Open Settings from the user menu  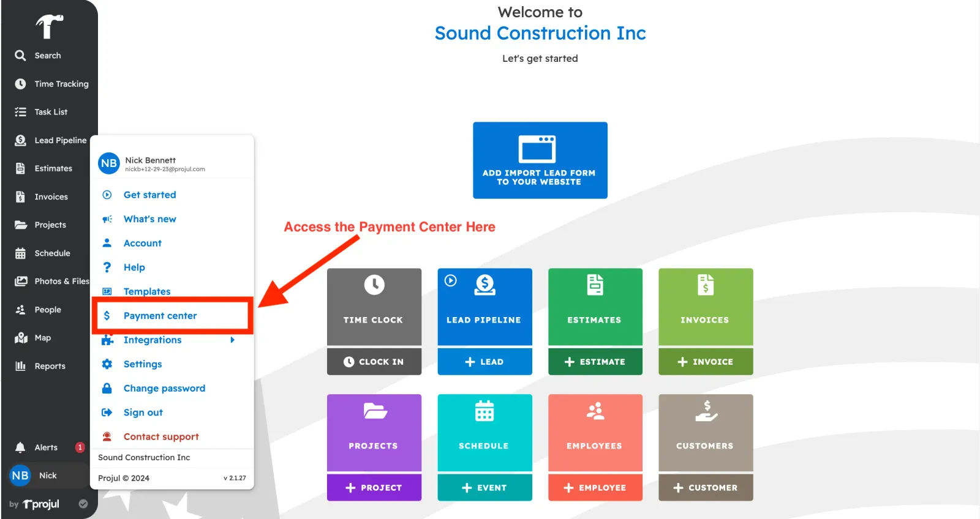(x=143, y=364)
